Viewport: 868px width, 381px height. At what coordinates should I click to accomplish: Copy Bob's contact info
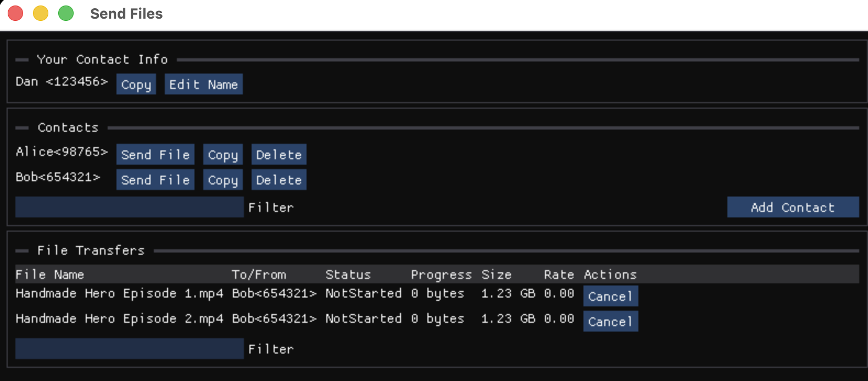(x=222, y=180)
